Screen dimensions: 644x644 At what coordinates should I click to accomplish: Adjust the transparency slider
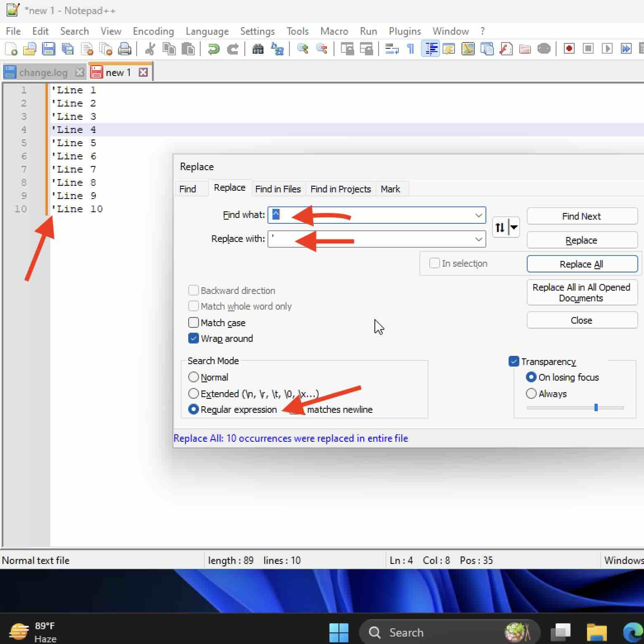pyautogui.click(x=596, y=407)
